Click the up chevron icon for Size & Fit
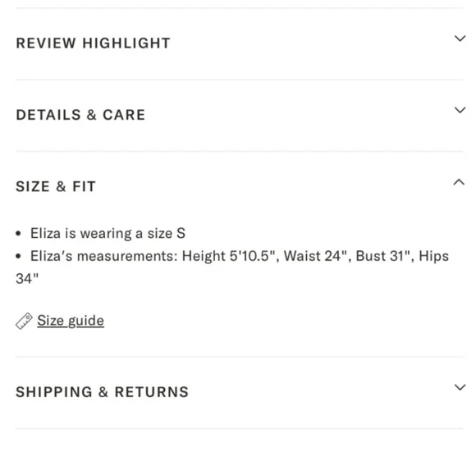This screenshot has width=476, height=475. (x=459, y=182)
